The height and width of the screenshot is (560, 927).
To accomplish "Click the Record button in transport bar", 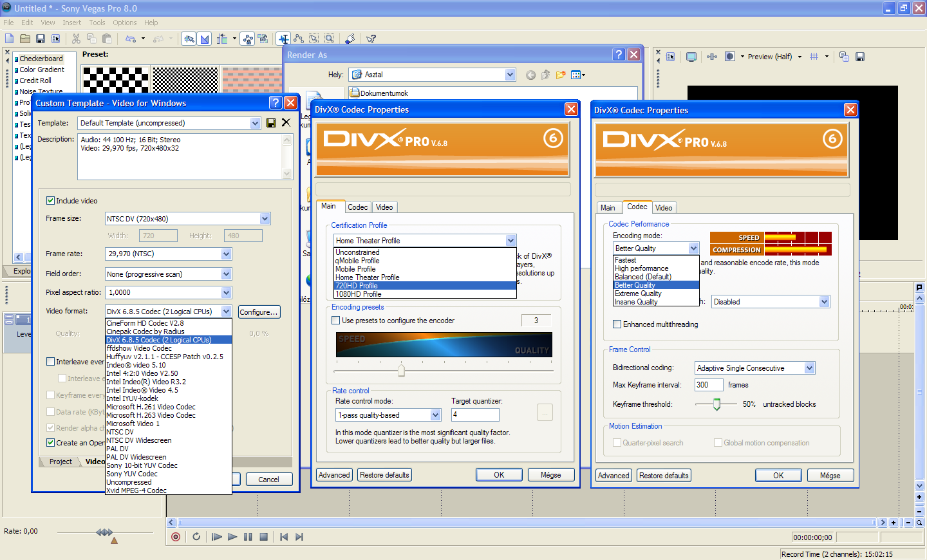I will [x=176, y=537].
